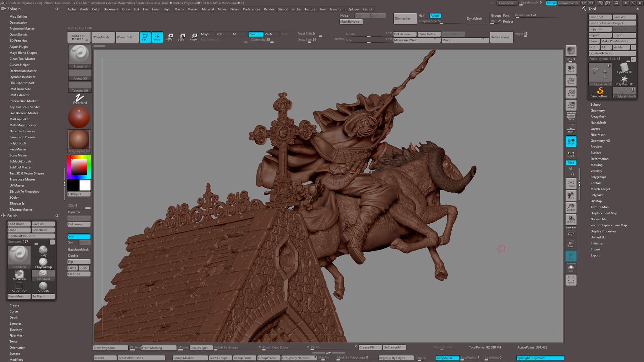Open the Zscript menu
This screenshot has height=362, width=644.
pyautogui.click(x=367, y=9)
